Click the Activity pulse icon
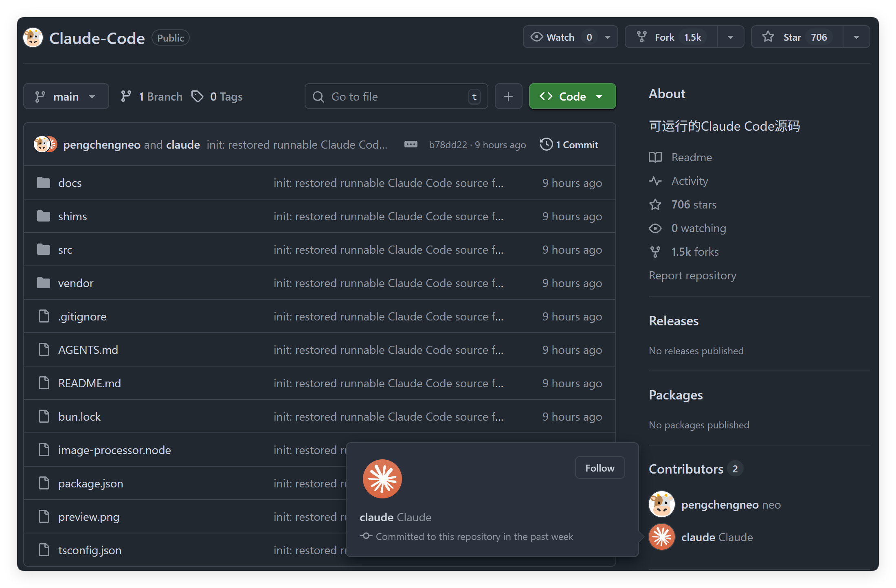 click(655, 181)
